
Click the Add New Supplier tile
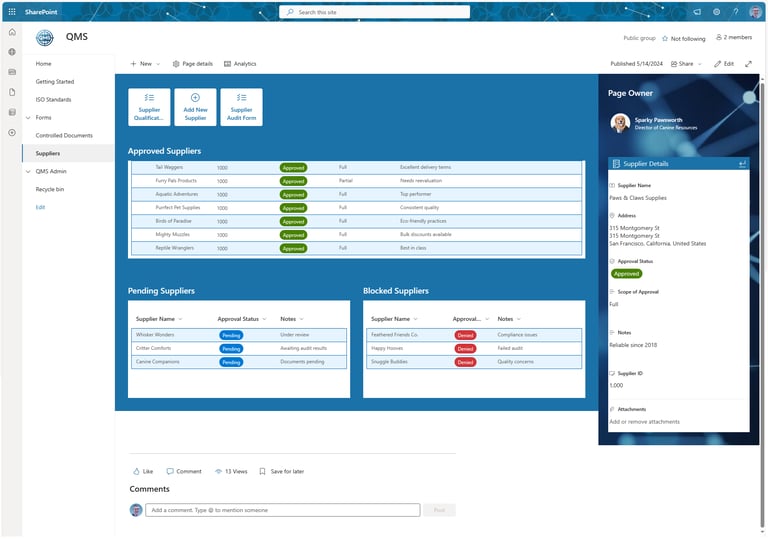click(x=195, y=107)
